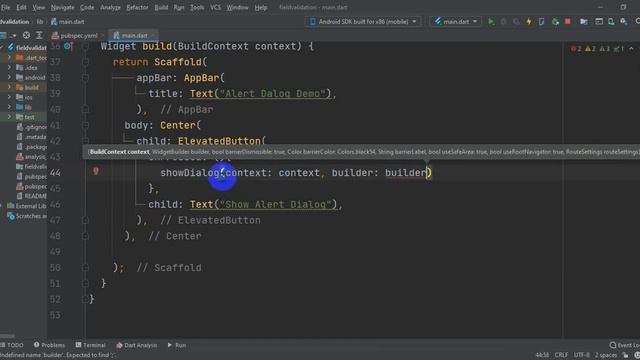Click the 2 spaces indent status
Image resolution: width=640 pixels, height=360 pixels.
pyautogui.click(x=606, y=355)
